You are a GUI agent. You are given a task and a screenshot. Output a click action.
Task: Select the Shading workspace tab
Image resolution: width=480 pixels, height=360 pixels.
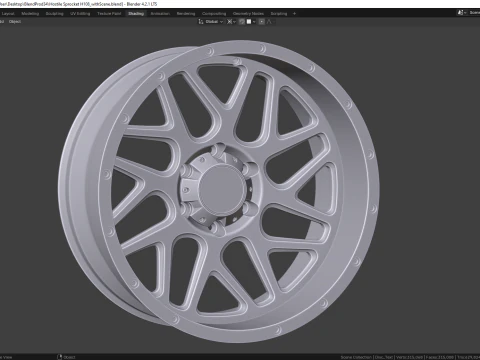(x=136, y=14)
